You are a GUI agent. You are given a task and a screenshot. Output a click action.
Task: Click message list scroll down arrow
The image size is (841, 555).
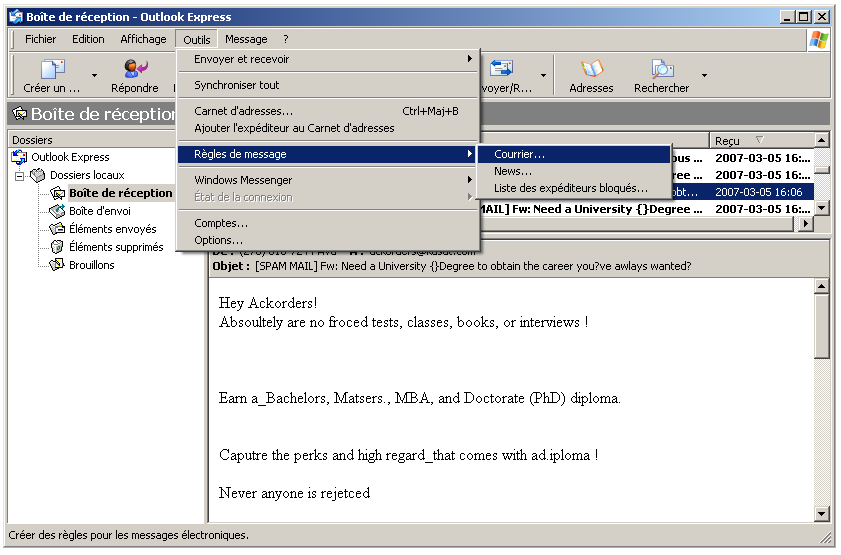pos(821,208)
